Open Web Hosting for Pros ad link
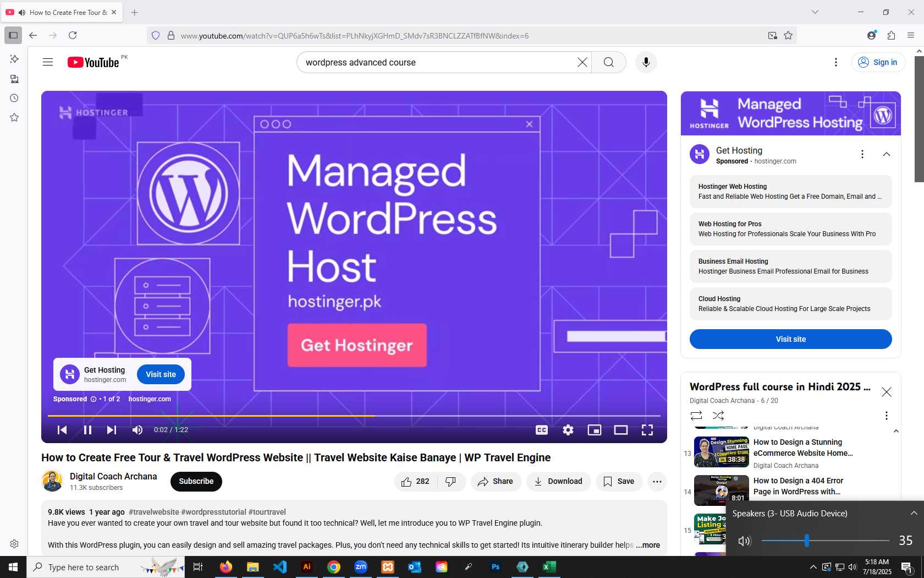Screen dimensions: 924x578 pos(790,229)
